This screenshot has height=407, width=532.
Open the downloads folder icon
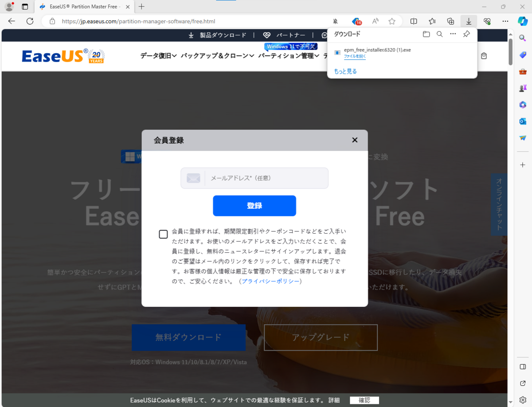426,34
